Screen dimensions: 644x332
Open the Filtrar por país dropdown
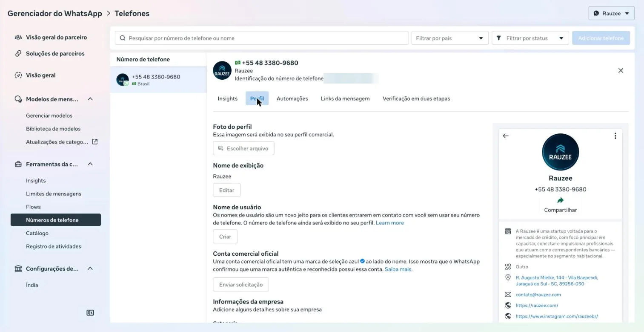pyautogui.click(x=449, y=38)
